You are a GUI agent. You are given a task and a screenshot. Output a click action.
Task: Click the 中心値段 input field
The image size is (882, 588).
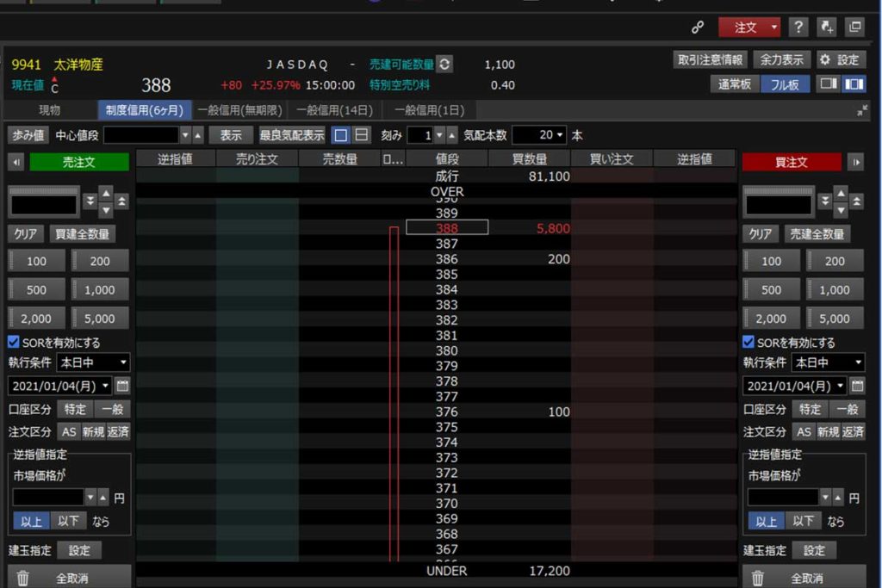[x=140, y=135]
